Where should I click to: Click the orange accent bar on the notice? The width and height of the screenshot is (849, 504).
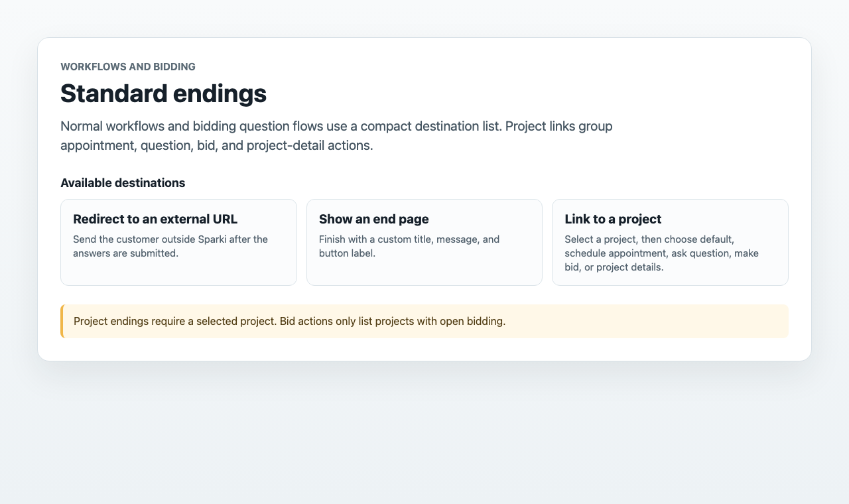click(62, 321)
